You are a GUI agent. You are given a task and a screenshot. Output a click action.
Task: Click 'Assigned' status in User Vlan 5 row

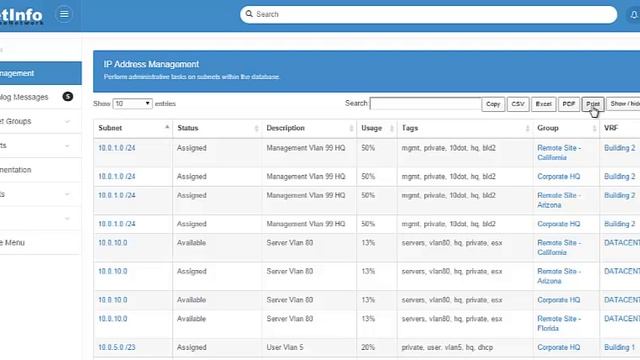pos(191,347)
